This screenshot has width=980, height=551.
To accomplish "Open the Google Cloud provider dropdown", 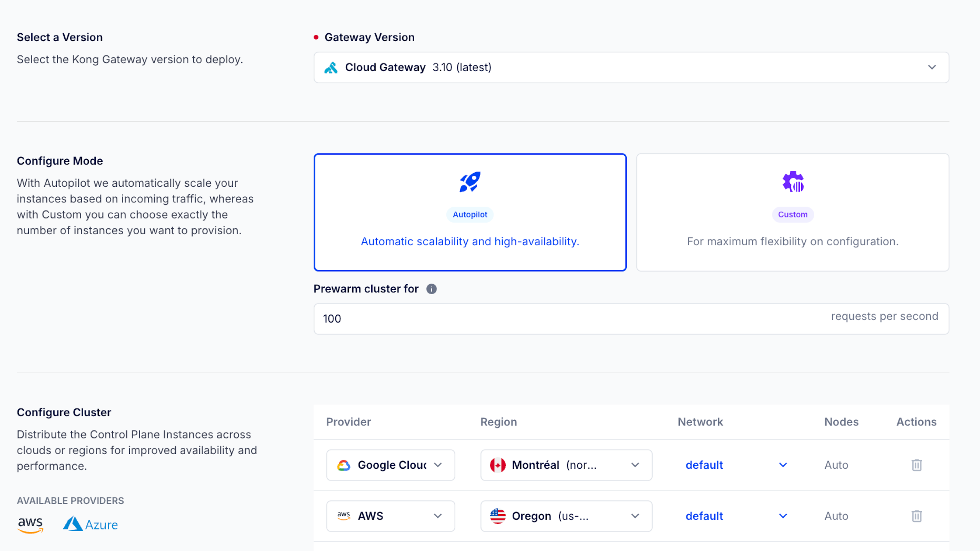I will point(390,465).
